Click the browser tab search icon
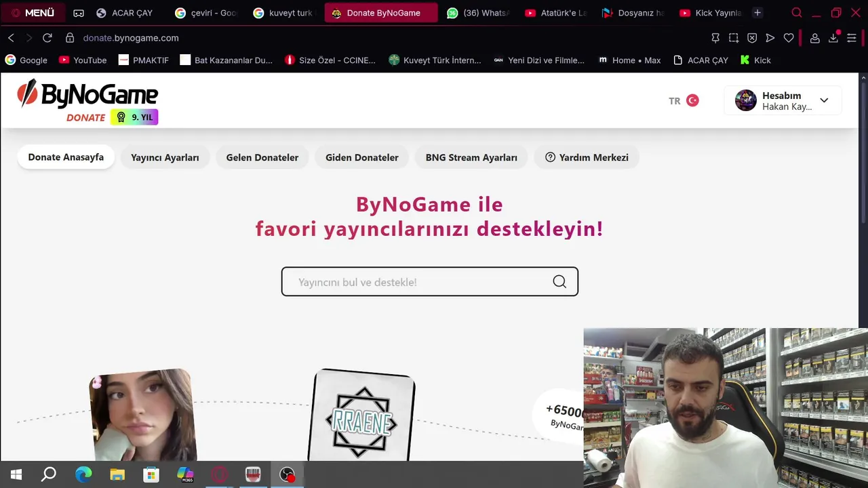 (797, 13)
